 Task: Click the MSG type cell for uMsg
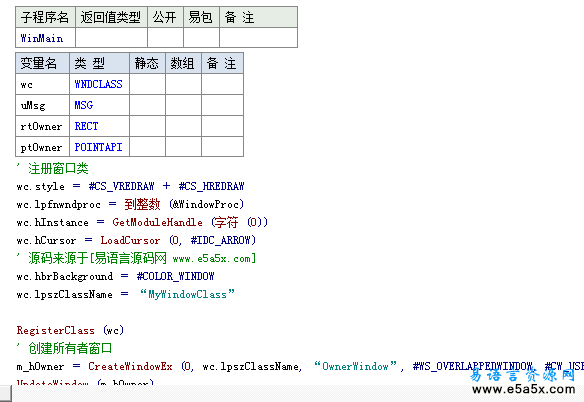coord(99,105)
